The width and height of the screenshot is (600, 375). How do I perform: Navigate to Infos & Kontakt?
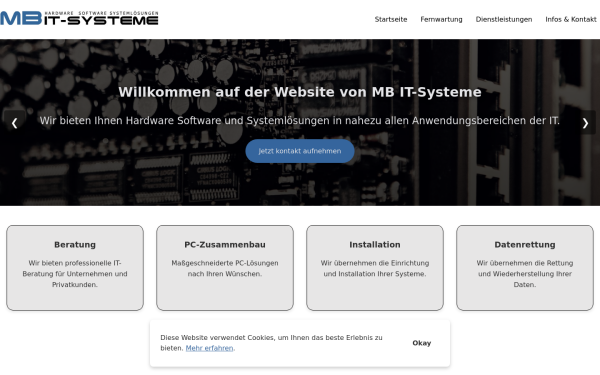[571, 19]
